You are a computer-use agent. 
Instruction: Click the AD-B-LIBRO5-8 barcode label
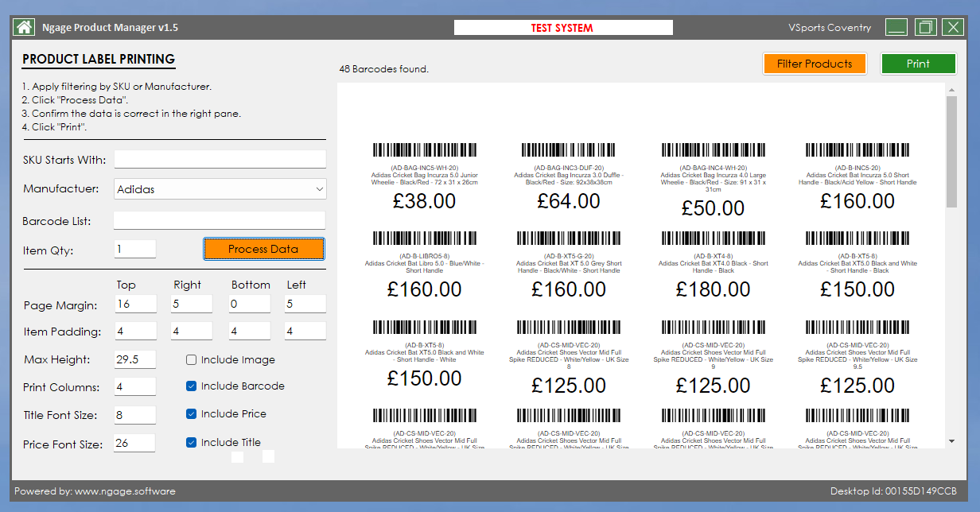coord(424,266)
